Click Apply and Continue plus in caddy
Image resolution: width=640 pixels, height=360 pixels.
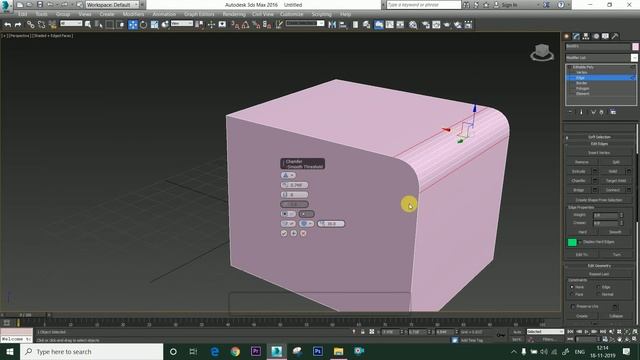click(x=293, y=233)
